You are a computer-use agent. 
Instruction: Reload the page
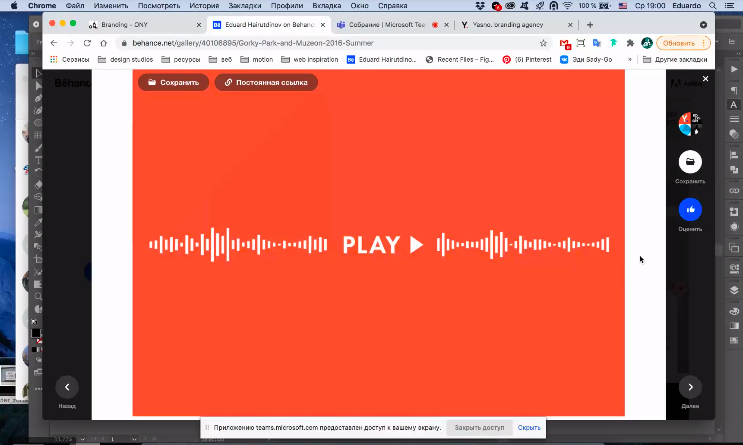(x=88, y=43)
